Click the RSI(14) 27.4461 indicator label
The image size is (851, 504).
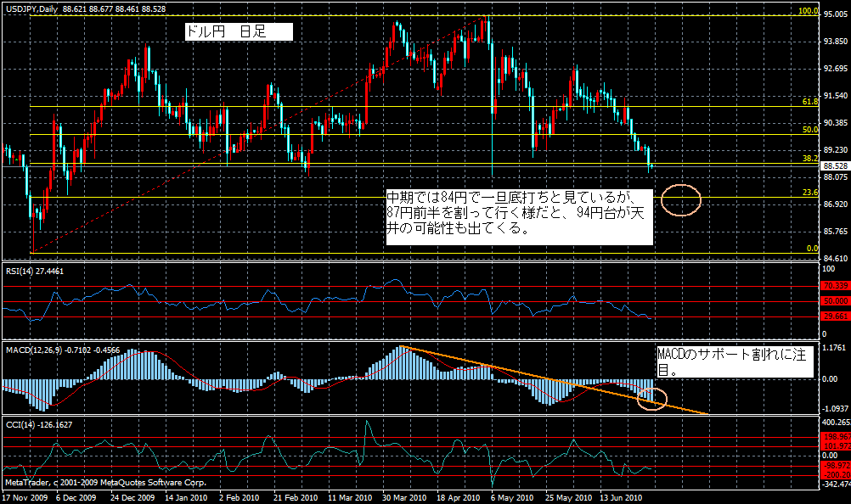tap(35, 271)
